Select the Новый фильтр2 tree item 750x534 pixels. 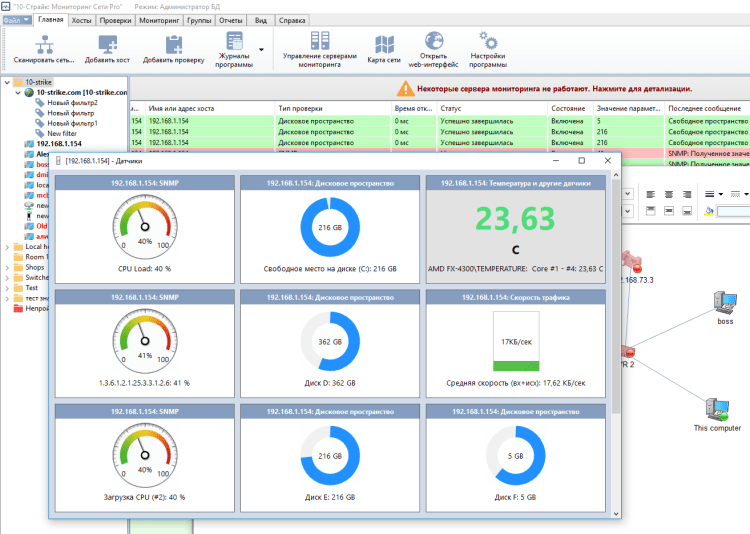pos(71,102)
